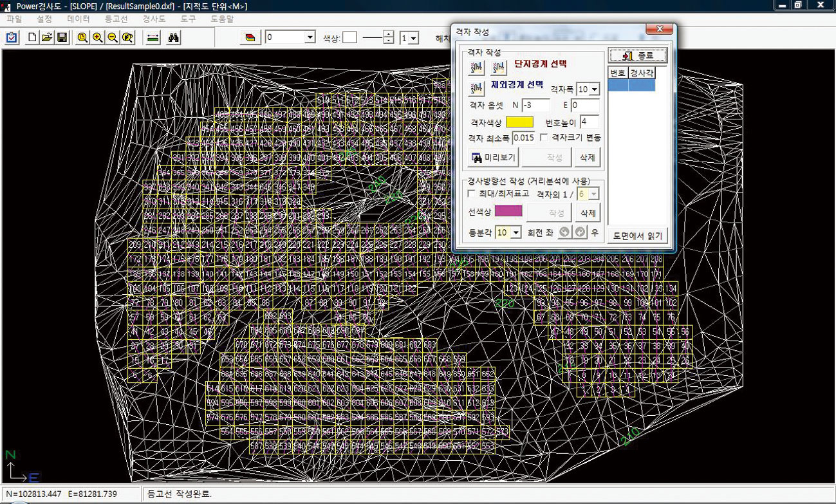
Task: Click the 미리보기 preview button
Action: tap(492, 157)
